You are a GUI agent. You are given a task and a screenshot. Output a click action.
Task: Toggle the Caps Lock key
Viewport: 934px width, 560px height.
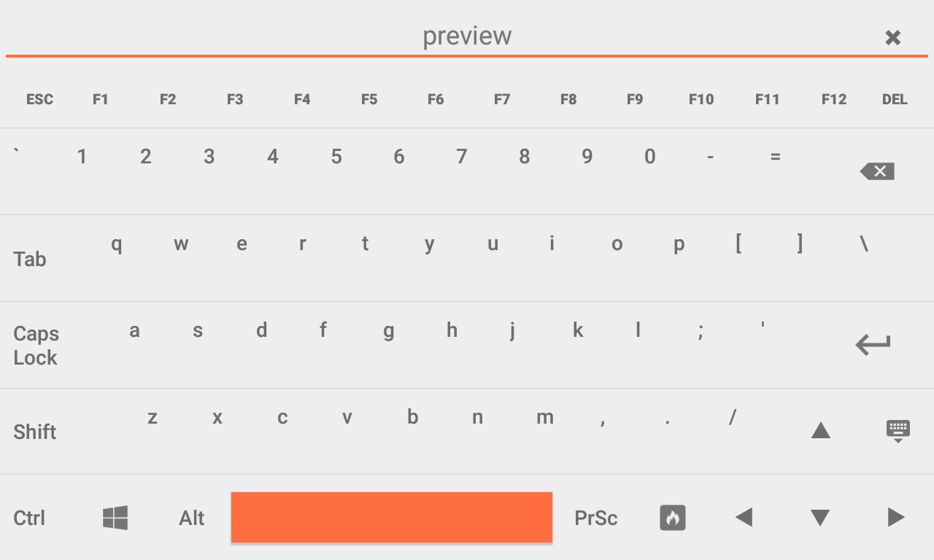coord(36,346)
